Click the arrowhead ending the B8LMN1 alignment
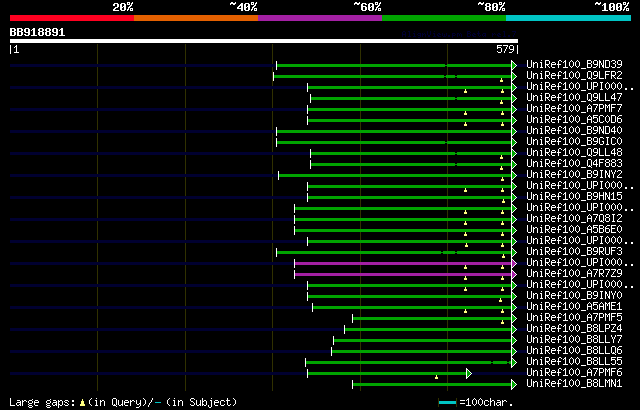Screen dimensions: 640x410 (514, 385)
